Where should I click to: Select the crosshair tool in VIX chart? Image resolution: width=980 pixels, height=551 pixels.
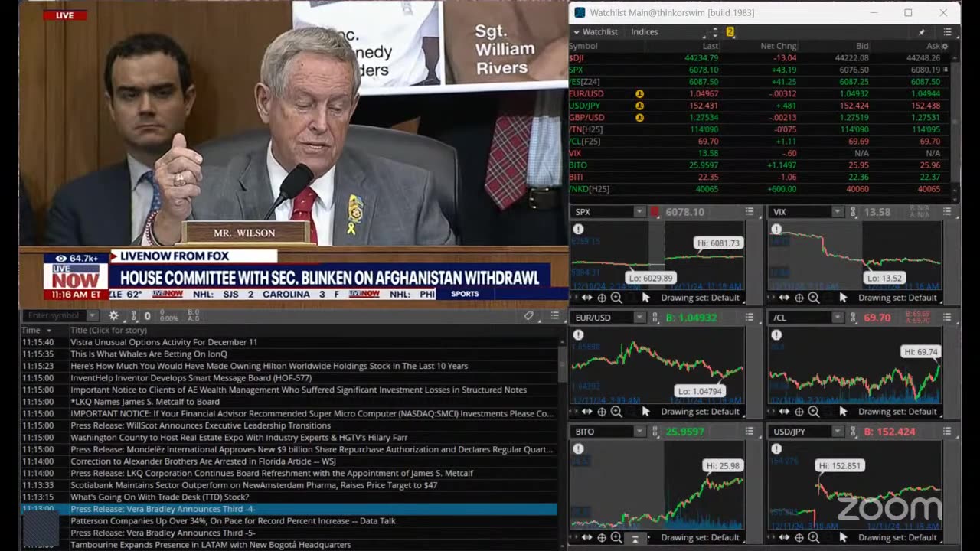click(799, 298)
